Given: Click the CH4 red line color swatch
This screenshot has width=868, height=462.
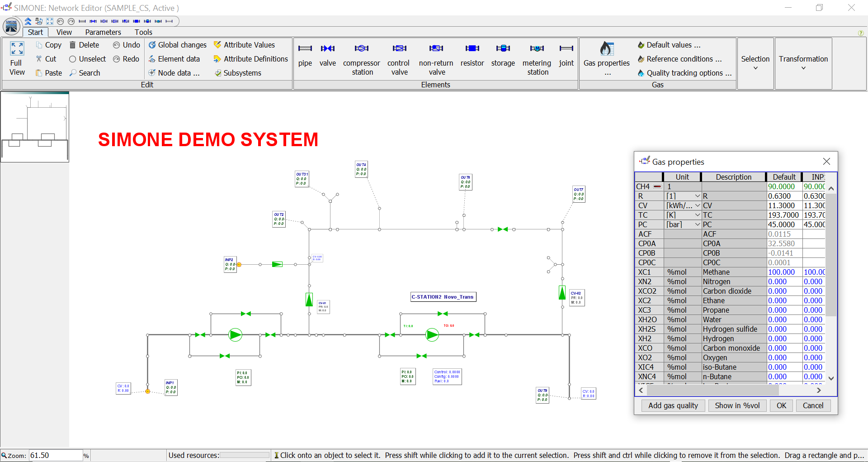Looking at the screenshot, I should tap(657, 186).
